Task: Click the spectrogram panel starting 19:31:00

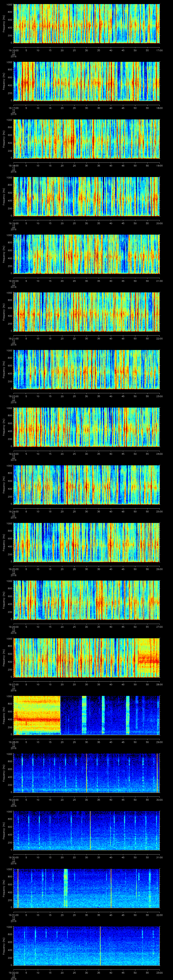Action: (86, 888)
